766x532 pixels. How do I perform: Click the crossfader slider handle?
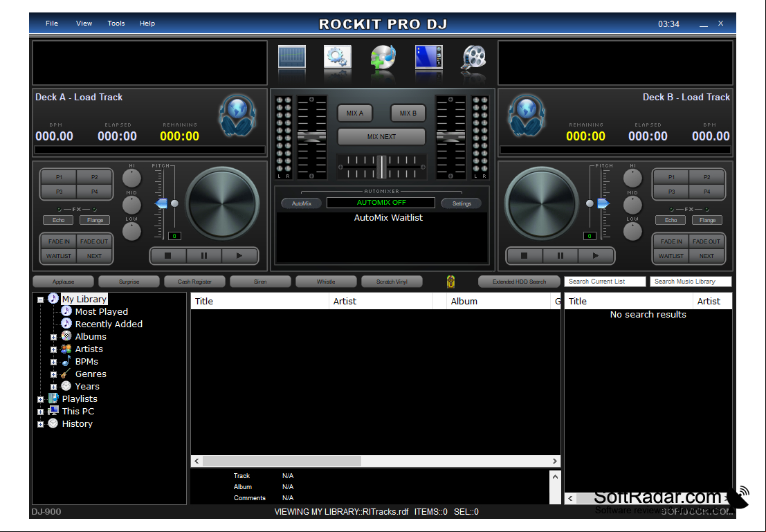(x=381, y=167)
